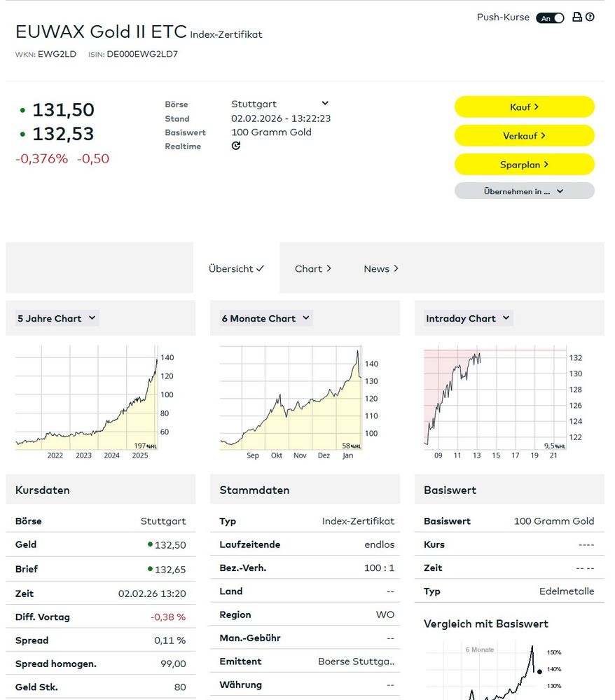Click the percent change -0,376%
Screen dimensions: 615x700
click(x=41, y=158)
